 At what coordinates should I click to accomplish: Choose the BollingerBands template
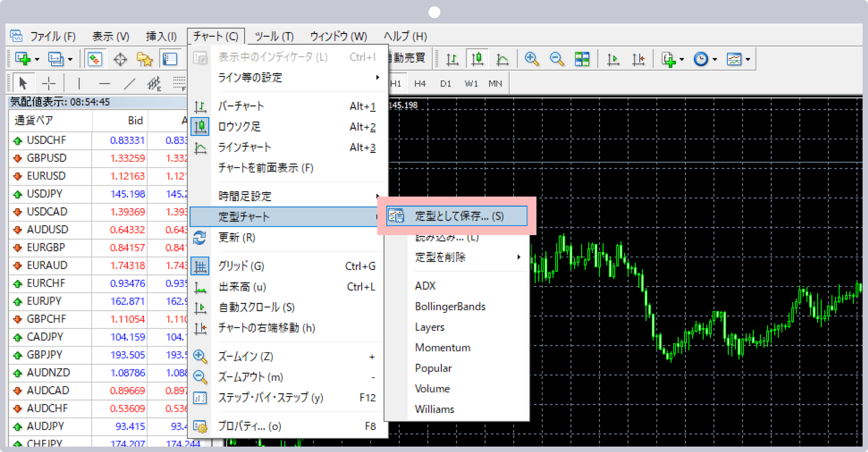pyautogui.click(x=450, y=306)
